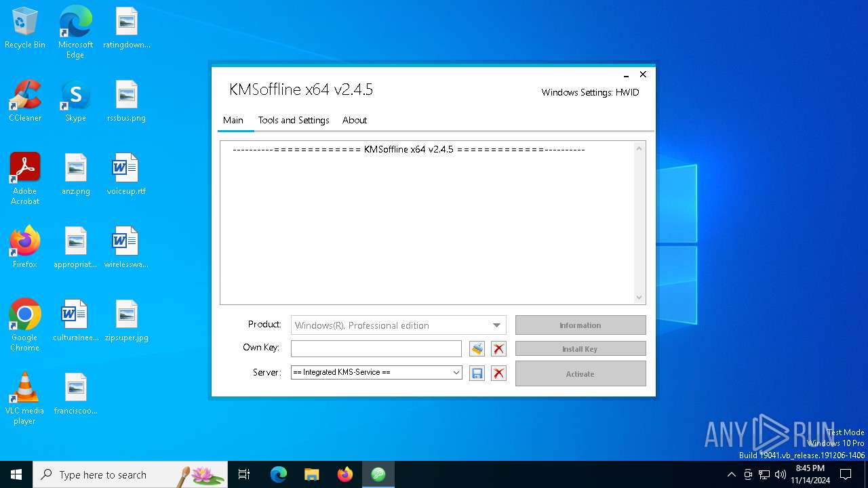Screen dimensions: 868x488
Task: Open Task View on the taskbar
Action: [244, 474]
